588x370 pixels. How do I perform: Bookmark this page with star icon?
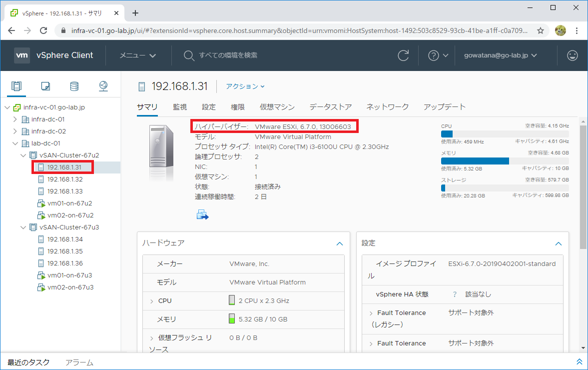pos(541,30)
